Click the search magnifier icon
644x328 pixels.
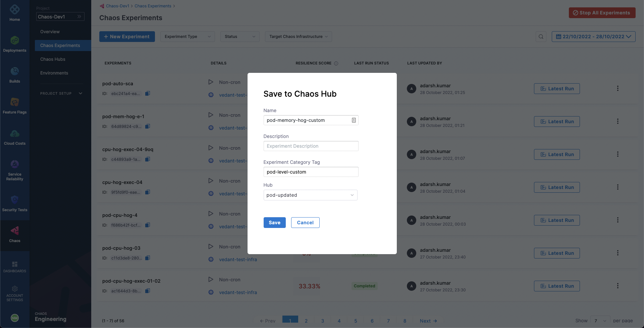(541, 37)
